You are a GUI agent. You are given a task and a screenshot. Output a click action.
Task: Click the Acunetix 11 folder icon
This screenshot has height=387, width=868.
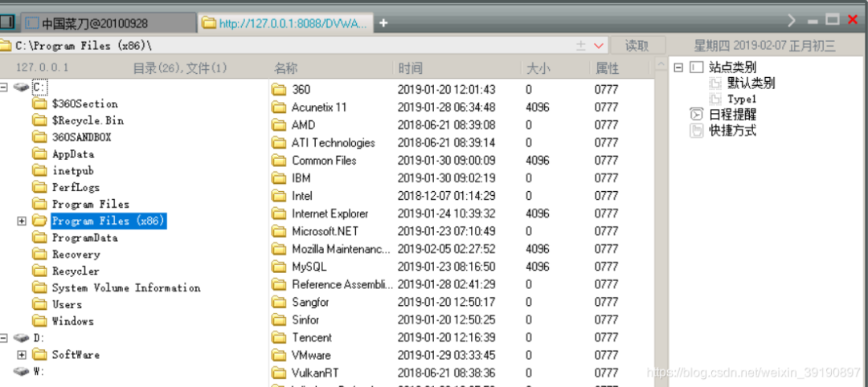279,107
